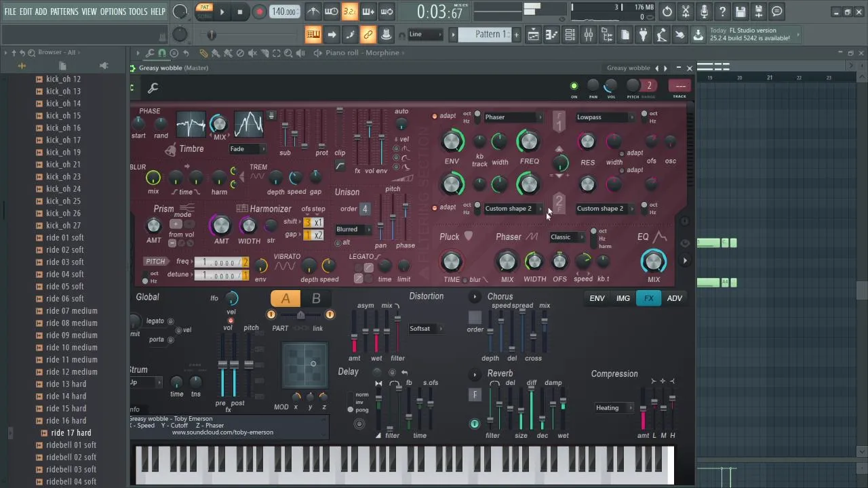Toggle the PITCH button in Prism section

(x=155, y=262)
